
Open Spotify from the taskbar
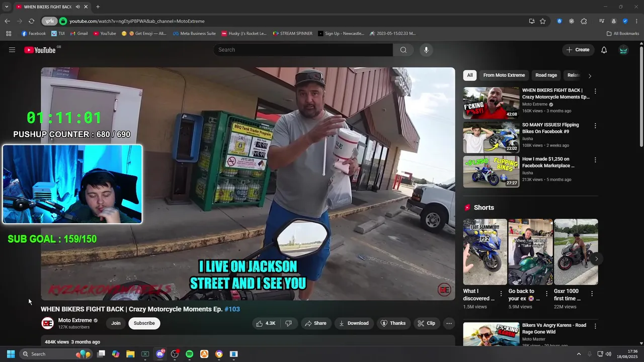pos(189,354)
